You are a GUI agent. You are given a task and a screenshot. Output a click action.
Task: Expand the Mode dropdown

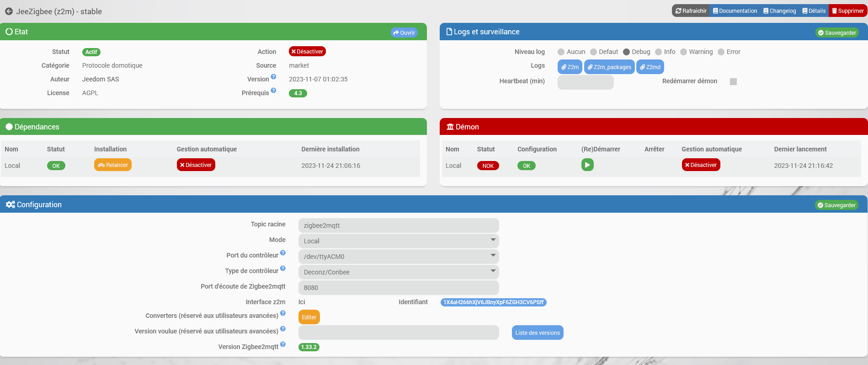pos(399,241)
